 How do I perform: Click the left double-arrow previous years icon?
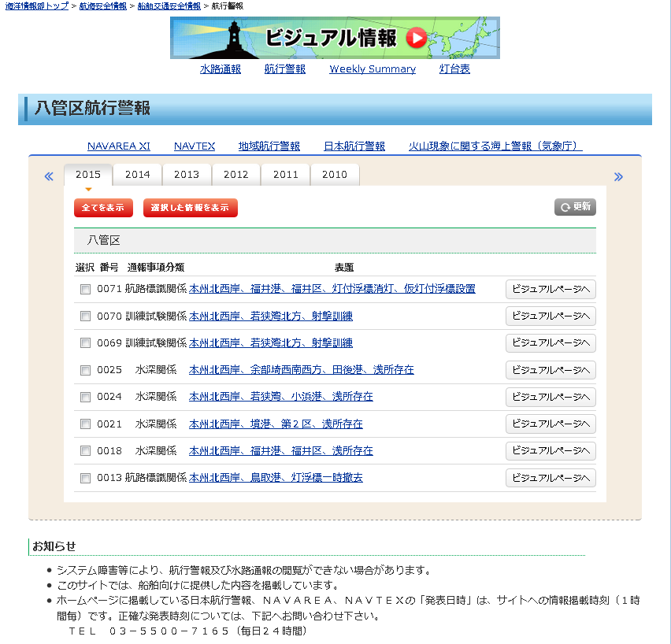[49, 176]
